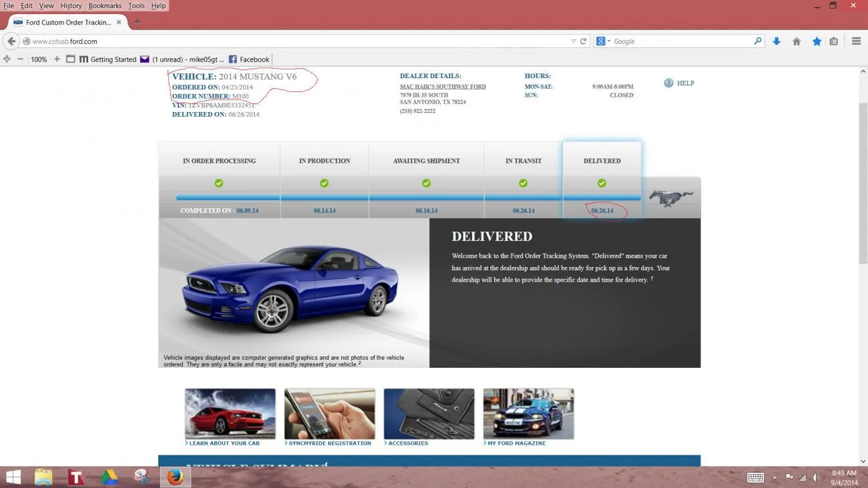This screenshot has width=868, height=488.
Task: Open the URL bar history dropdown arrow
Action: click(573, 41)
